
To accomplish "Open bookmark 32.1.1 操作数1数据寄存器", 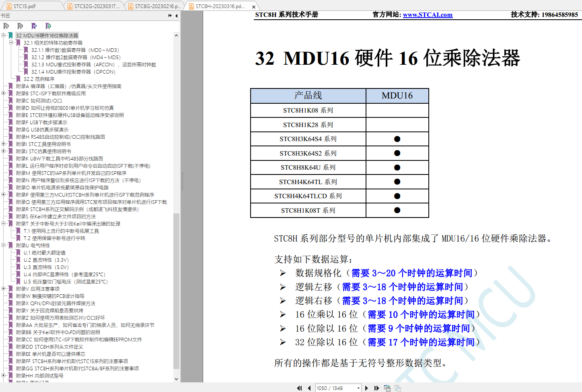I will 75,50.
